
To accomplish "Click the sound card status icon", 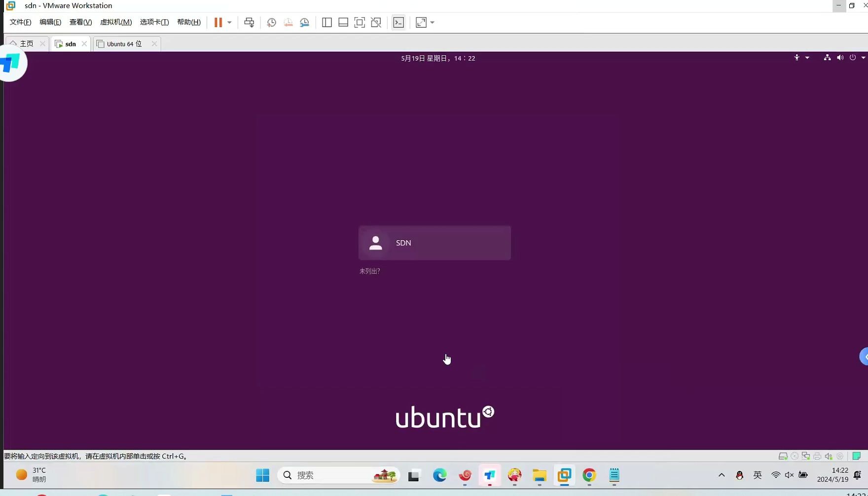I will 829,456.
